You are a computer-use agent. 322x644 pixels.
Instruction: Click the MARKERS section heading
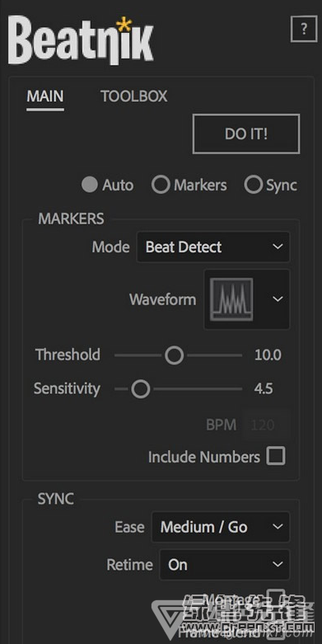point(71,219)
